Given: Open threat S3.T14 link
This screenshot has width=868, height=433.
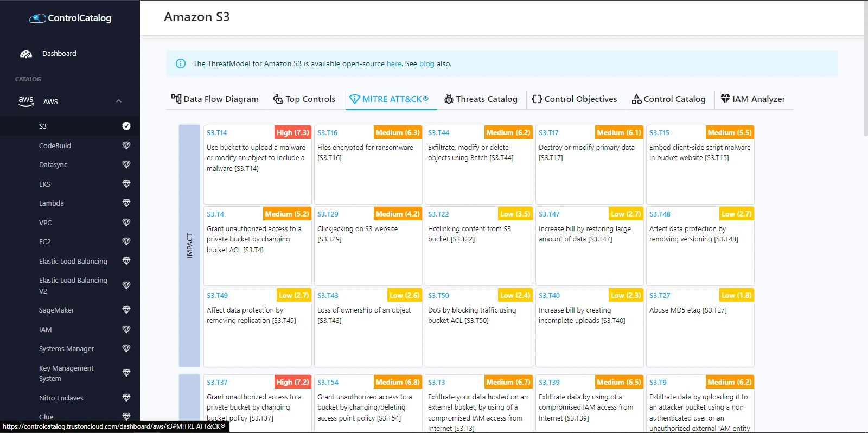Looking at the screenshot, I should click(216, 132).
